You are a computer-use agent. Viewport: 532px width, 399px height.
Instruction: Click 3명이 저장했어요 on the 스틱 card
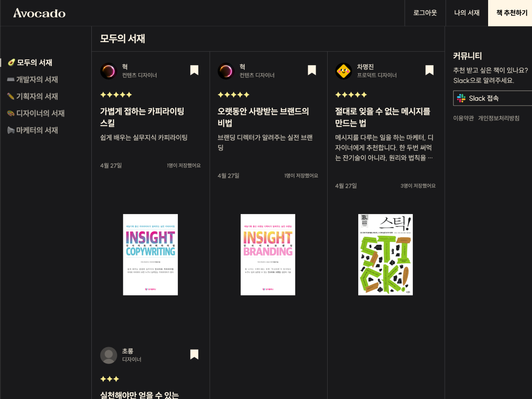click(418, 186)
